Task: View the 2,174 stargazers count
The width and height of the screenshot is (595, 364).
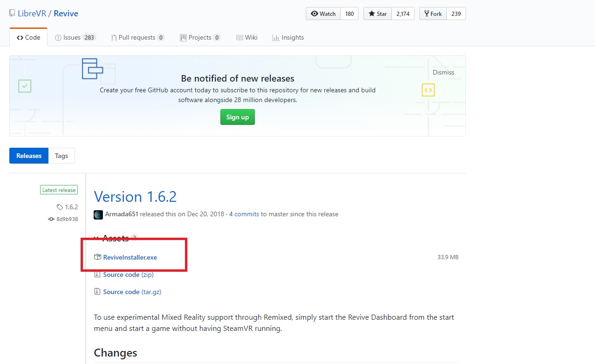Action: click(x=403, y=14)
